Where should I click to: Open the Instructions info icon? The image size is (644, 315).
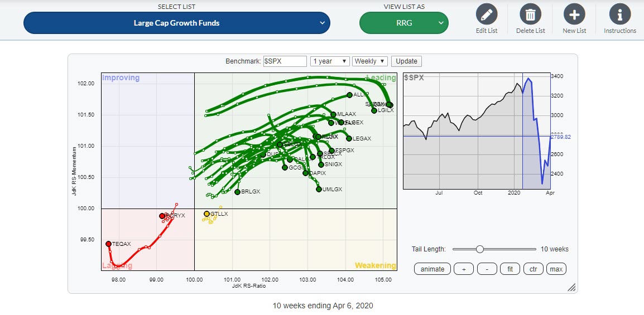coord(619,14)
